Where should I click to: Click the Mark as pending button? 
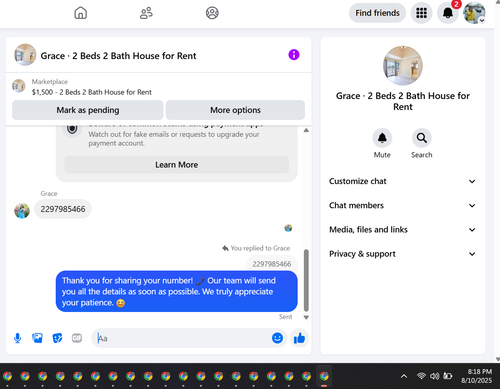[x=88, y=110]
